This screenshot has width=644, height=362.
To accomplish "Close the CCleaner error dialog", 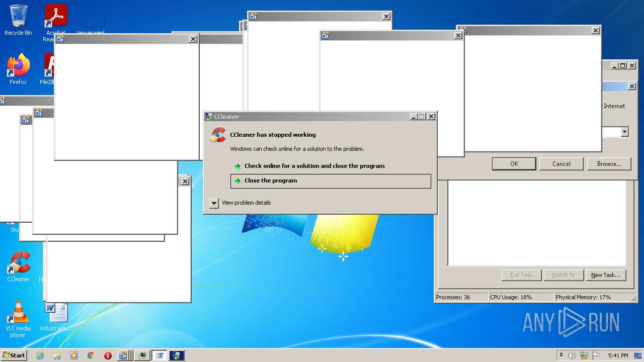I will tap(431, 117).
